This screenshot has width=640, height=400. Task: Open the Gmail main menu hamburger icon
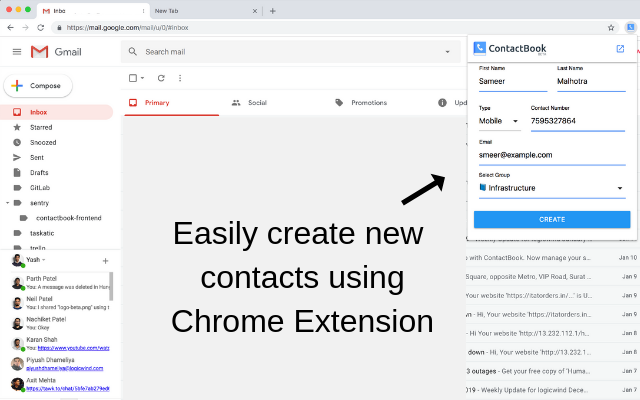17,52
